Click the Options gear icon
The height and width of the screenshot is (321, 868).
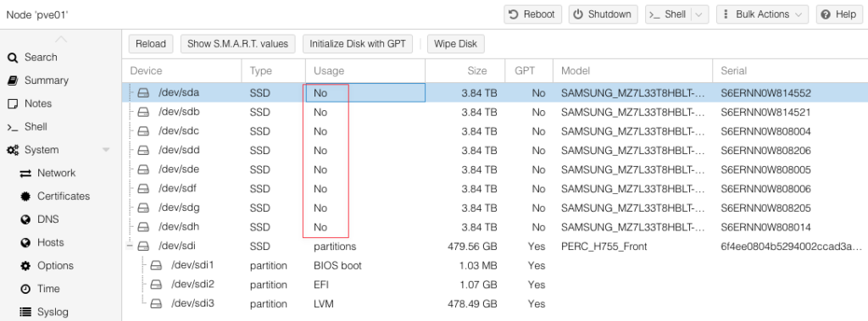25,266
